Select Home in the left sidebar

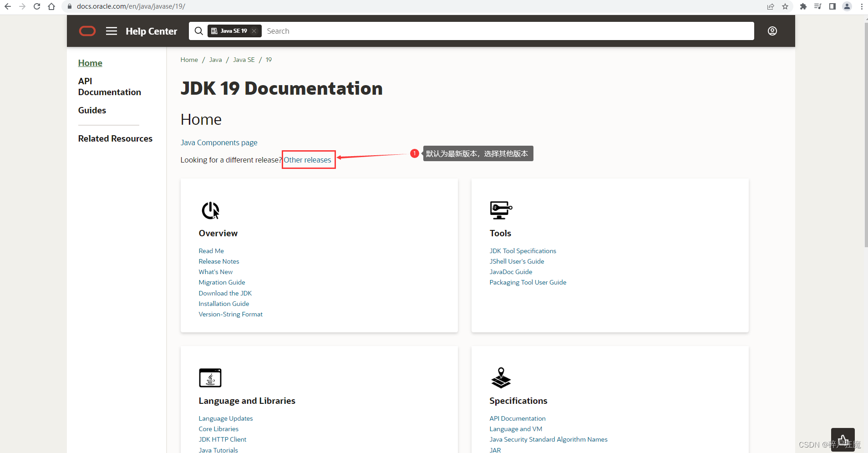90,63
